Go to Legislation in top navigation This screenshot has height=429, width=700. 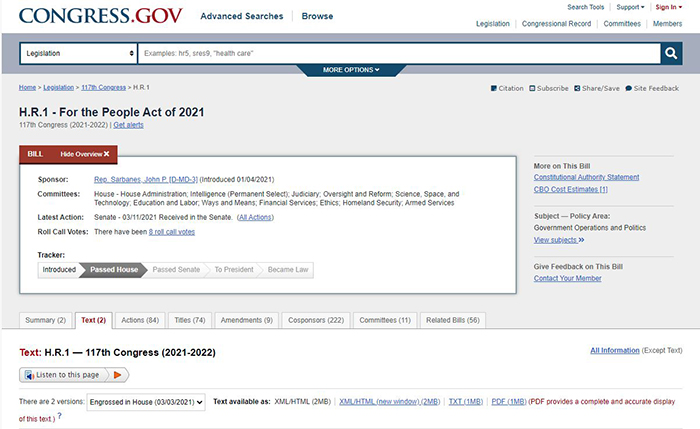[492, 24]
